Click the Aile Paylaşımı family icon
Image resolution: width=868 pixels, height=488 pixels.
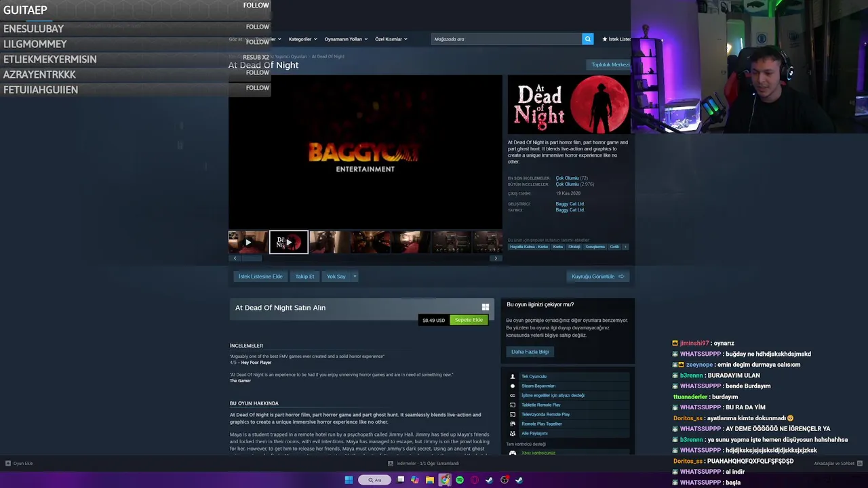coord(513,433)
